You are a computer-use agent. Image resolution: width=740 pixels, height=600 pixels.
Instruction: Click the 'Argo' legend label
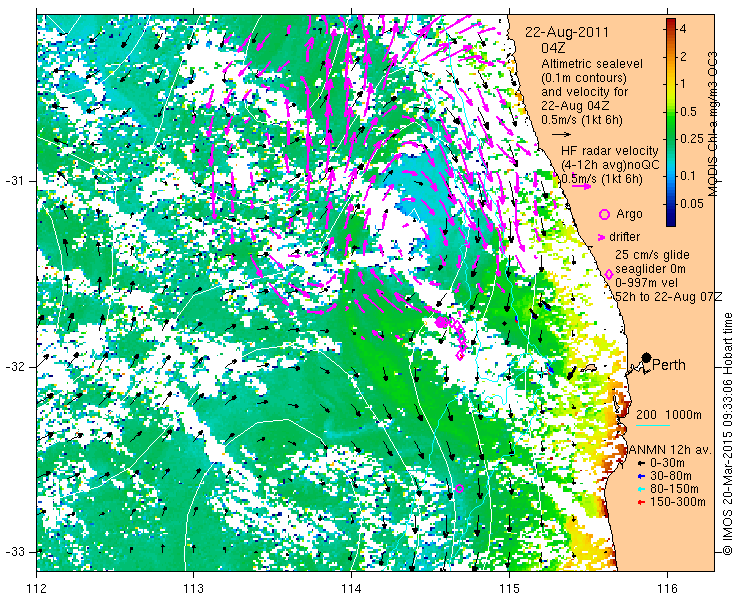click(629, 214)
